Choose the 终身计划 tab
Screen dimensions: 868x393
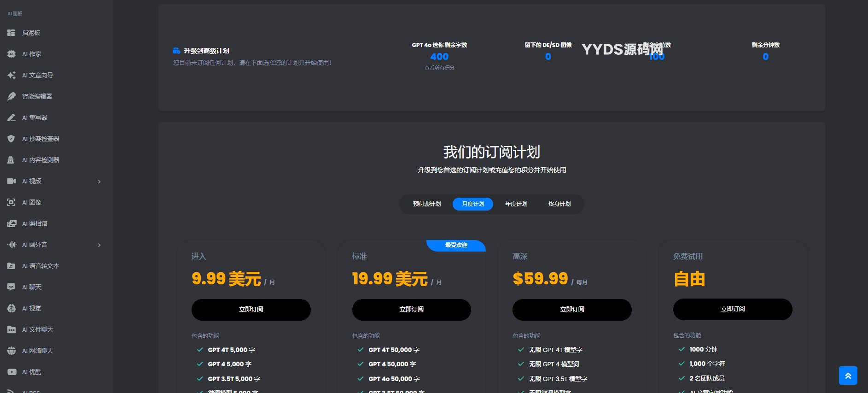pos(559,204)
